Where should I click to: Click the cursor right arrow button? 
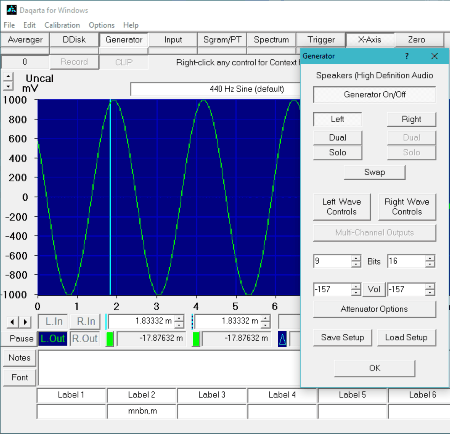click(x=25, y=322)
